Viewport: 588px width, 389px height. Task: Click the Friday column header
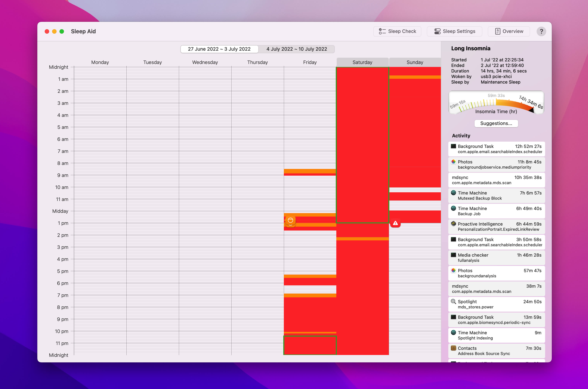(310, 62)
